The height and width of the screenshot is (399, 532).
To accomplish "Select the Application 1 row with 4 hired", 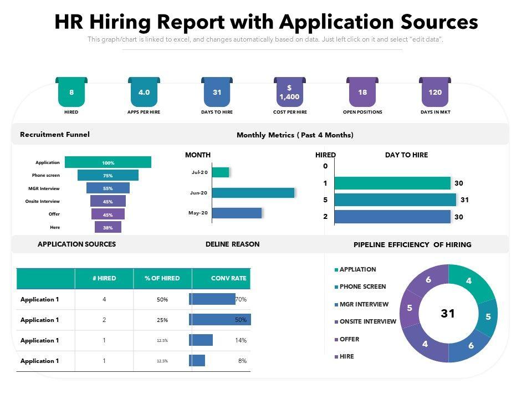I will 134,299.
